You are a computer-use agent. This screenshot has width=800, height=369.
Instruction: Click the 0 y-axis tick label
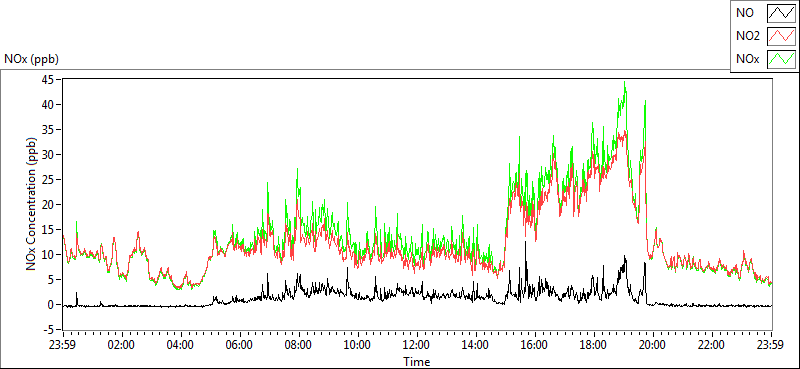click(50, 305)
